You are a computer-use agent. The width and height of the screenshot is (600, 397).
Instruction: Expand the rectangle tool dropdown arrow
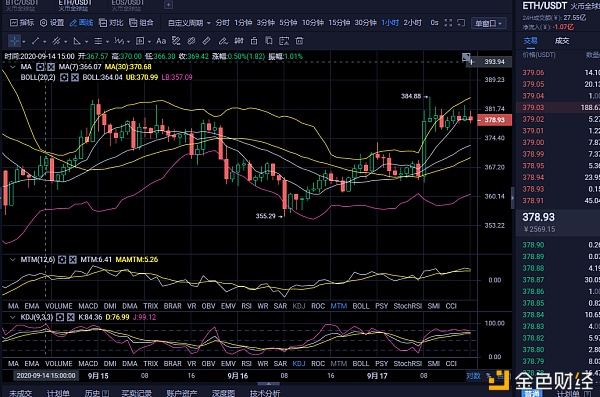(x=149, y=41)
